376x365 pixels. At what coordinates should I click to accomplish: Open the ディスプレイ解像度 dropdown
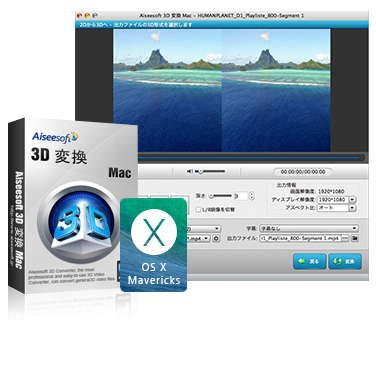337,200
